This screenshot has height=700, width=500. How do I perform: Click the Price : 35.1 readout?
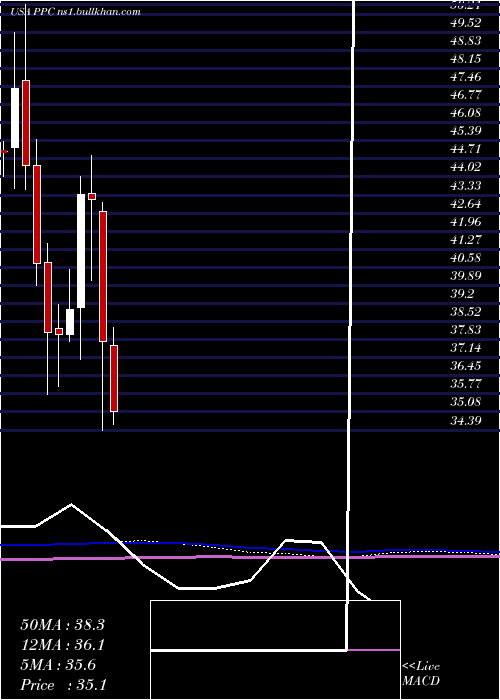(63, 685)
